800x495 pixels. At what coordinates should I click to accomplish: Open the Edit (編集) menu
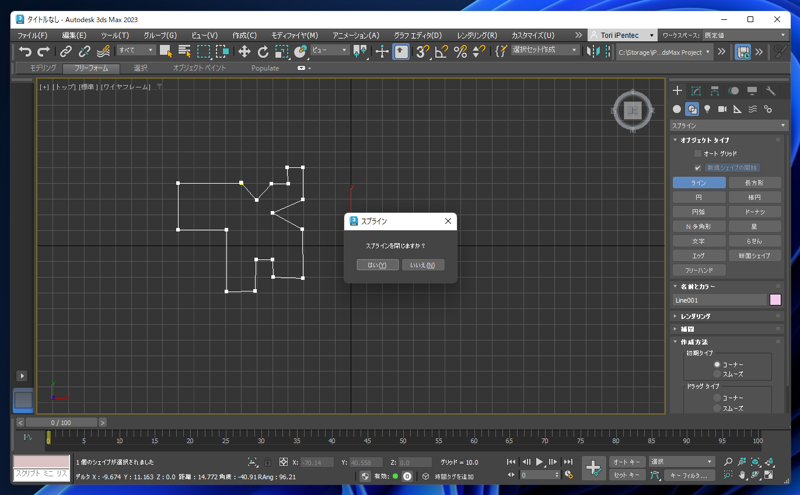click(x=74, y=35)
